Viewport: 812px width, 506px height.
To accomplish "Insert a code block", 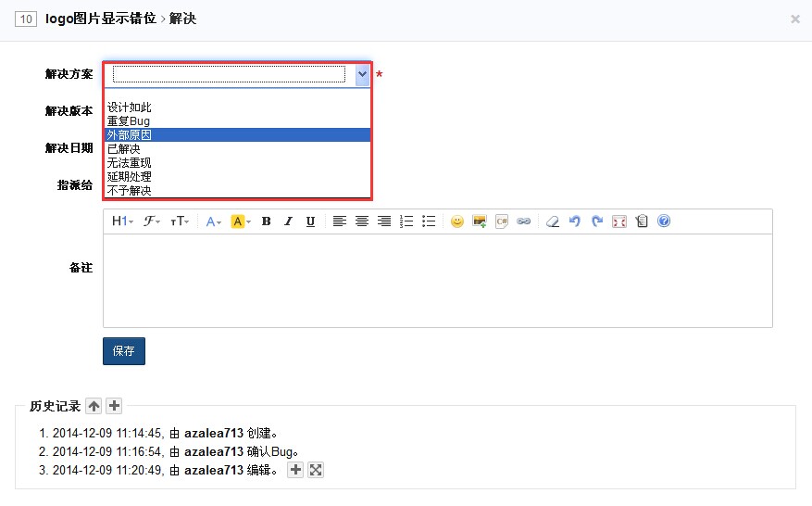I will (x=502, y=221).
